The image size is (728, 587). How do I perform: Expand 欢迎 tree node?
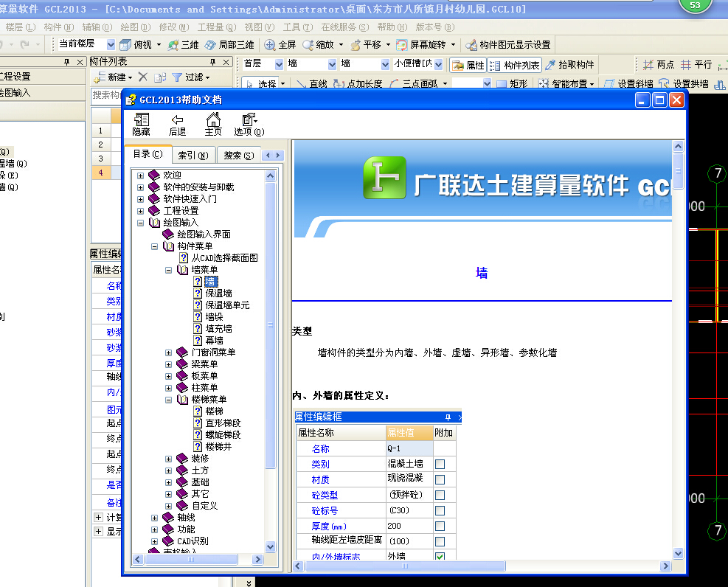tap(140, 176)
